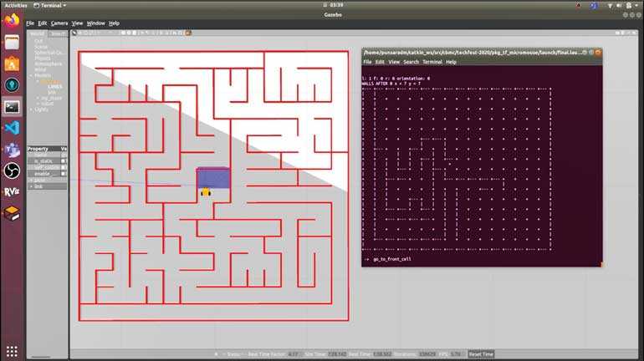Open OBS Studio from the dock

click(12, 170)
